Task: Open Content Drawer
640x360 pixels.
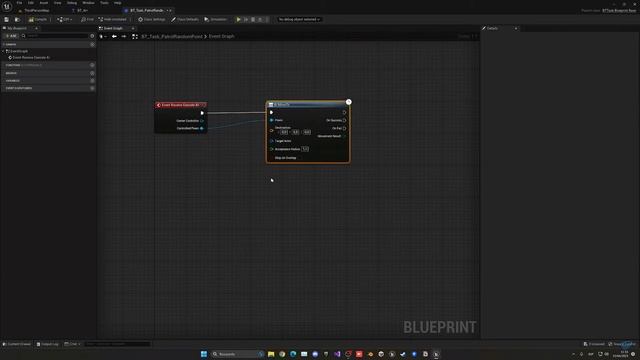Action: (17, 344)
